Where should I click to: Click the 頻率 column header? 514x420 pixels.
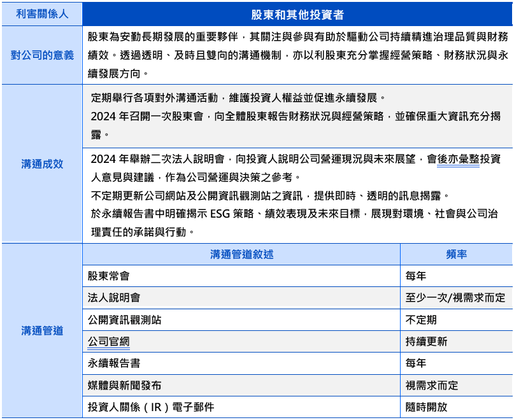tap(456, 254)
